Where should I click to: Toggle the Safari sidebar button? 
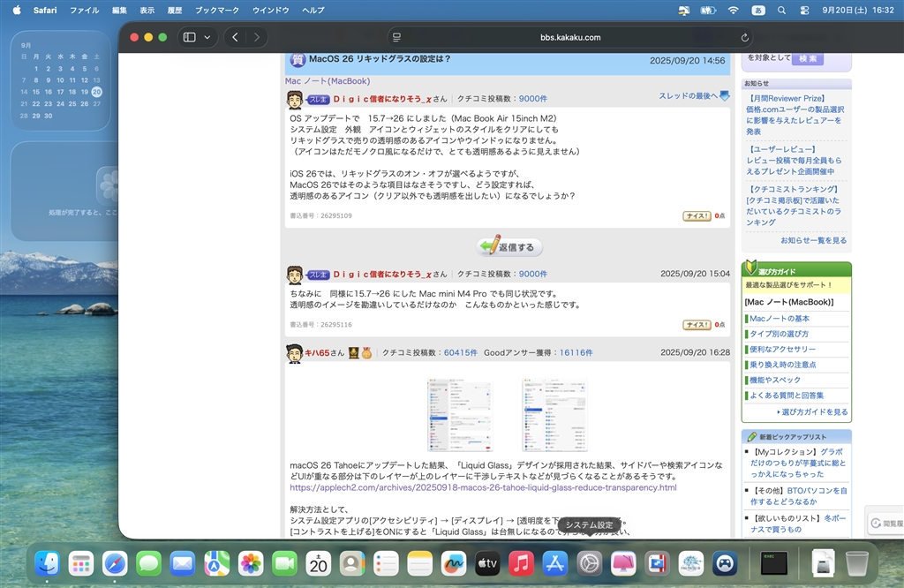(x=189, y=37)
